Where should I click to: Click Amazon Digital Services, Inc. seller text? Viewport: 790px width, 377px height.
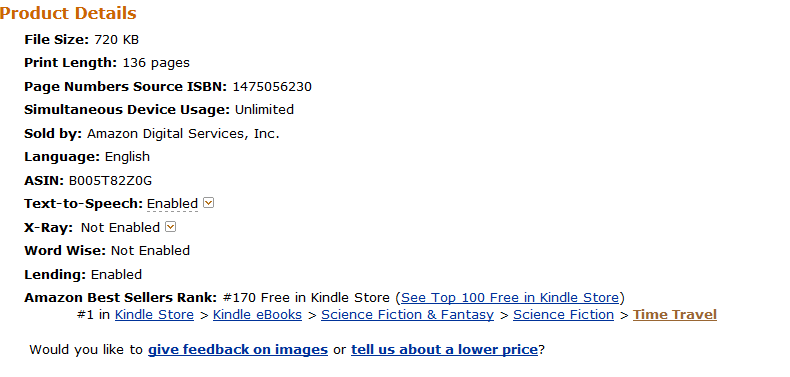coord(183,134)
